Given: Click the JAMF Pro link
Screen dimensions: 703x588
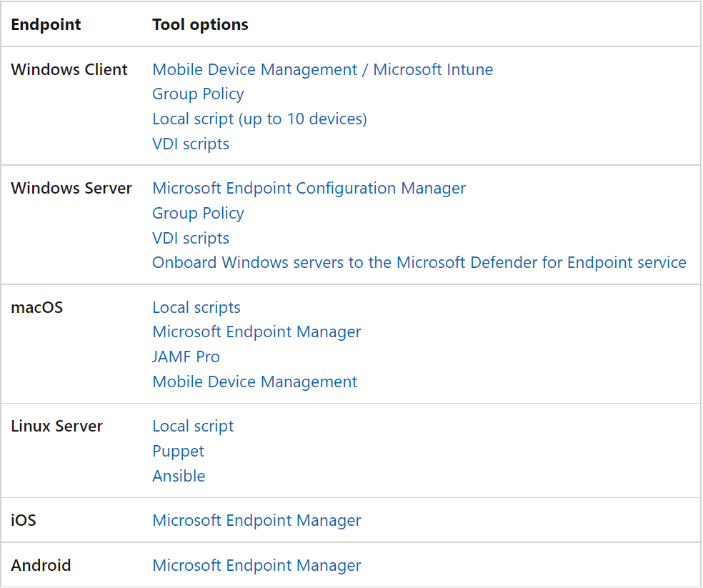Looking at the screenshot, I should click(x=186, y=357).
